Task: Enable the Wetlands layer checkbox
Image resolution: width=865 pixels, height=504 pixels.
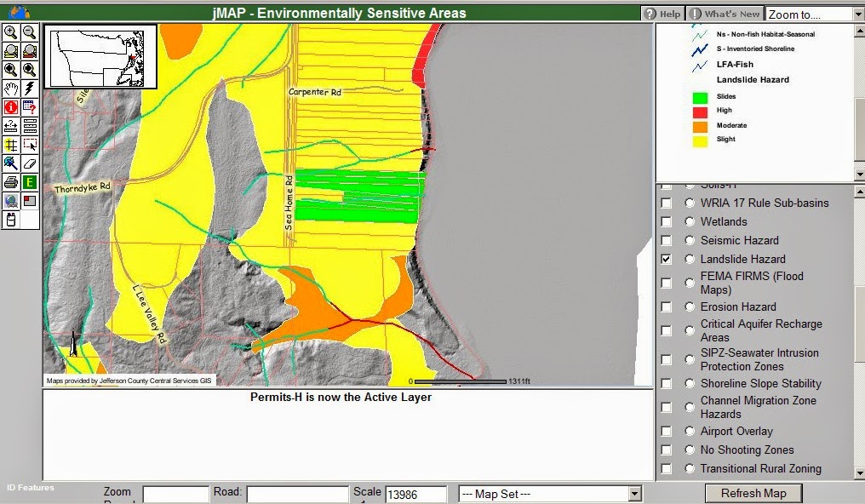Action: pos(667,221)
